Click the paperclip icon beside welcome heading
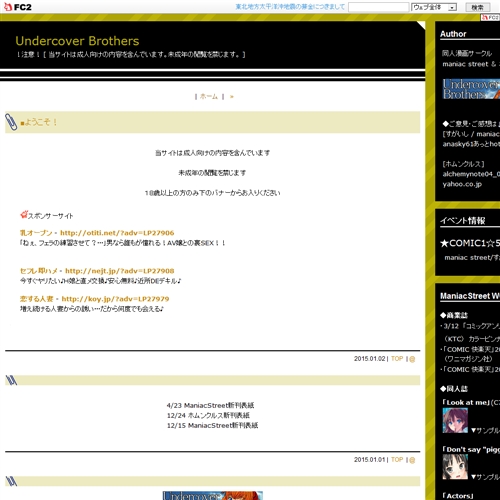 11,122
